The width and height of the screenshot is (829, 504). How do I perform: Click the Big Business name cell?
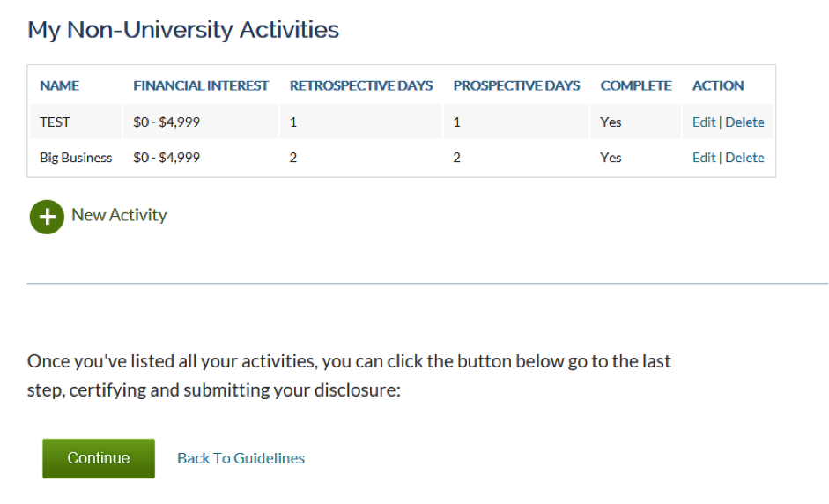(x=76, y=158)
